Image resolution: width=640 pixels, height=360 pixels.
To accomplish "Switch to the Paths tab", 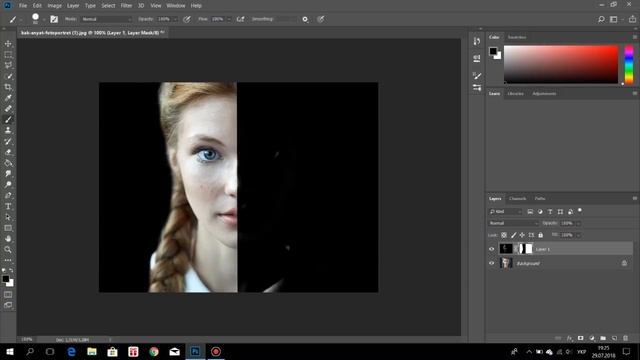I will coord(540,199).
